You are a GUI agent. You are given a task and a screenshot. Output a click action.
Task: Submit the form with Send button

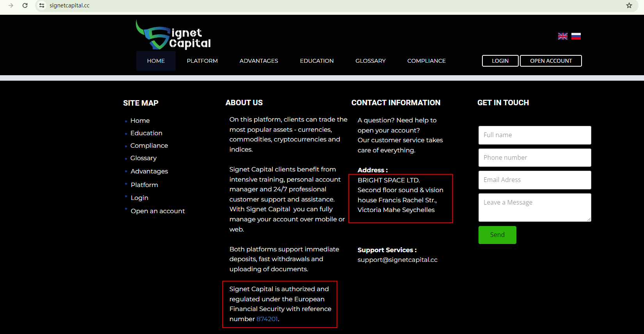click(497, 235)
